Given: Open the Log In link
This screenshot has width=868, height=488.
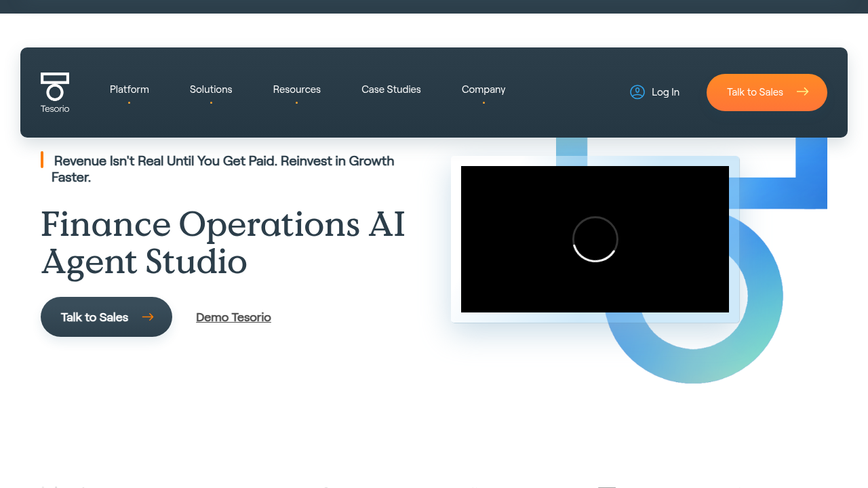Looking at the screenshot, I should 665,92.
